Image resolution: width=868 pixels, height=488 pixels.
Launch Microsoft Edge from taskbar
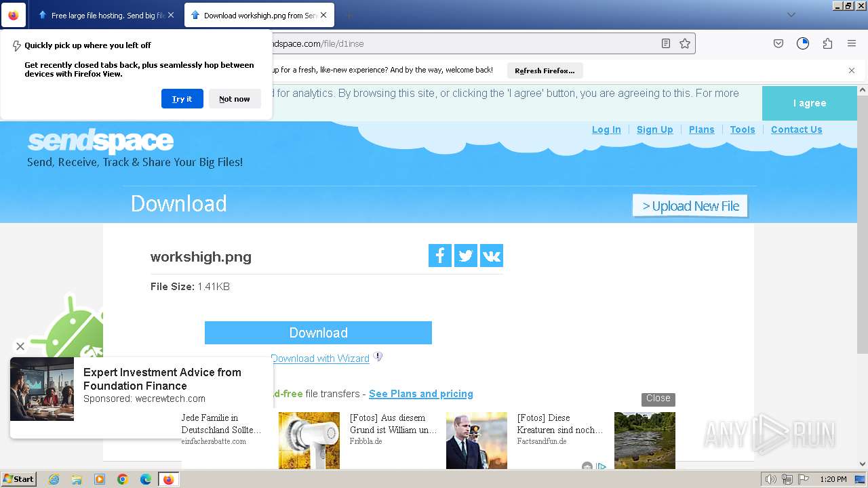click(146, 479)
